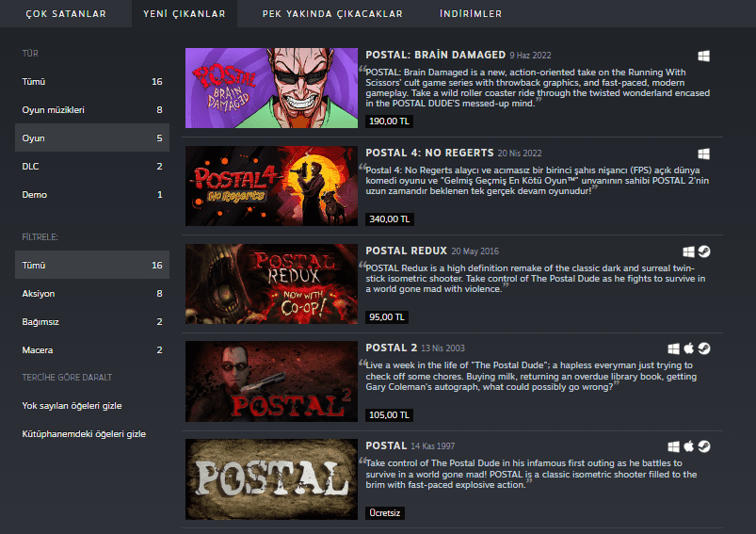The height and width of the screenshot is (534, 756).
Task: Select the Aksiyon filter
Action: pyautogui.click(x=39, y=294)
